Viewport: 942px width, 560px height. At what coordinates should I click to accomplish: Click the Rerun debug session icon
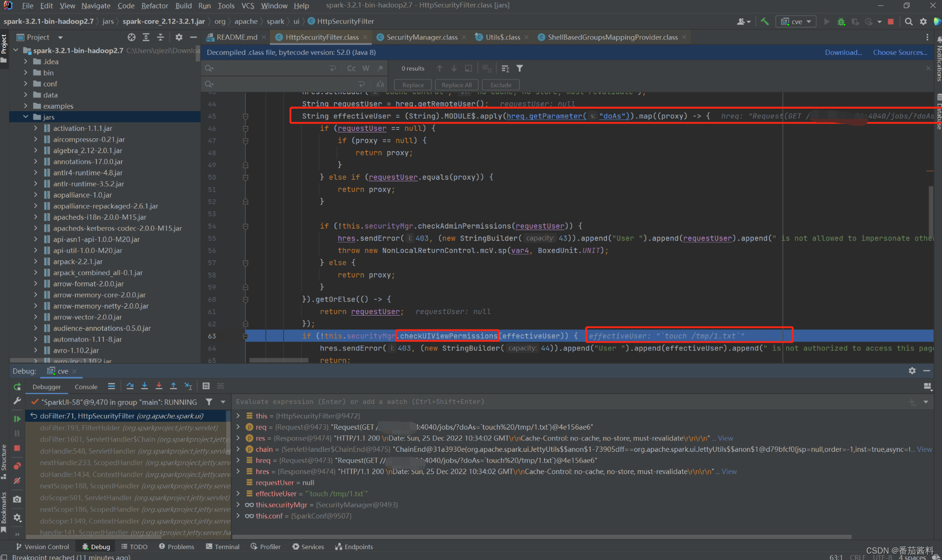click(17, 387)
